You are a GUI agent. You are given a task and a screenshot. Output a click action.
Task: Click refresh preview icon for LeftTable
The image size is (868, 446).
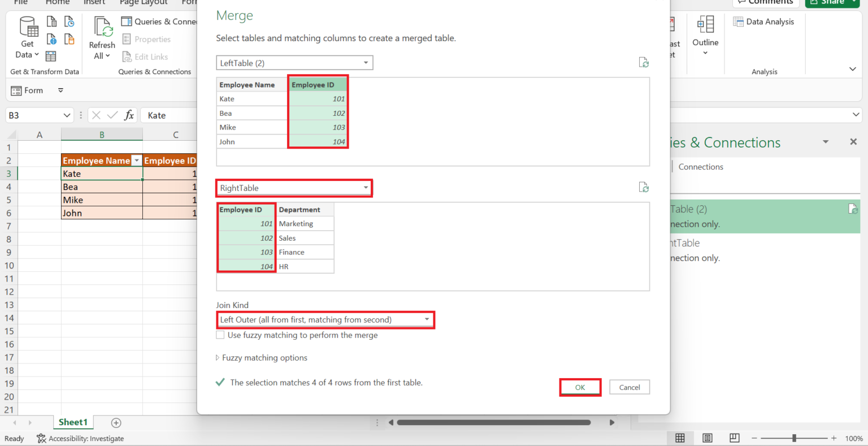643,63
